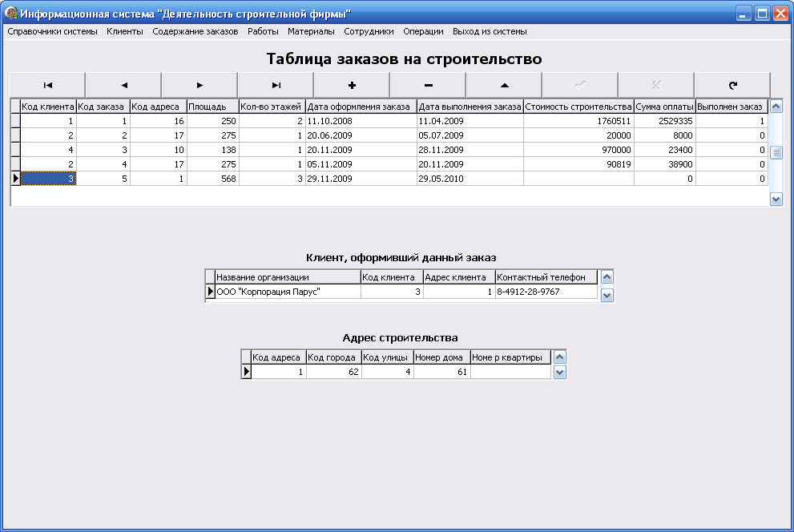Go to next record in navigator

point(200,85)
